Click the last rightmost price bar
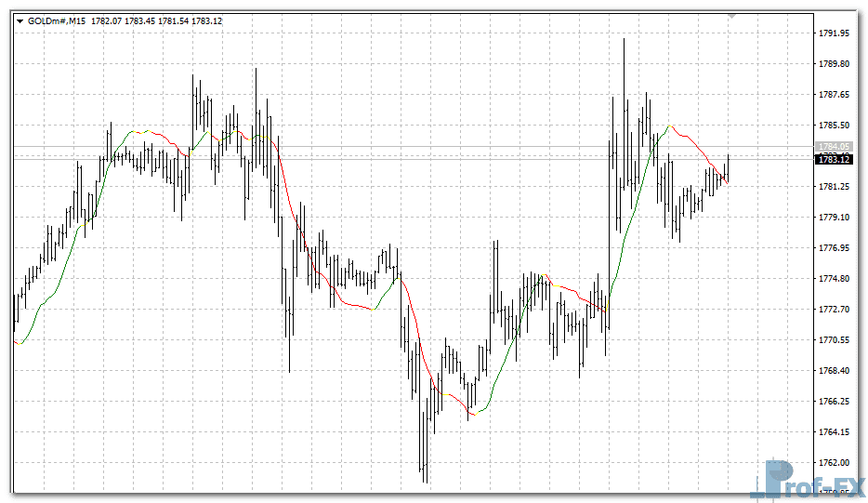Viewport: 868px width, 503px height. (728, 167)
